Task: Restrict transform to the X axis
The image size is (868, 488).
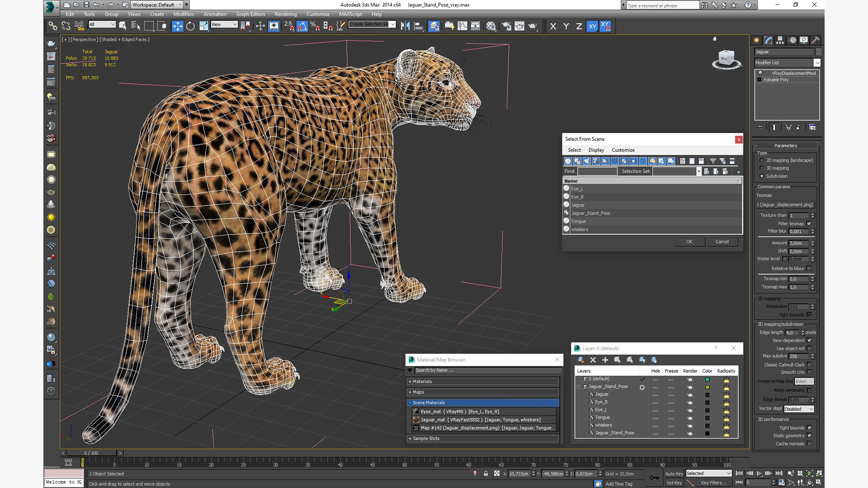Action: point(553,26)
